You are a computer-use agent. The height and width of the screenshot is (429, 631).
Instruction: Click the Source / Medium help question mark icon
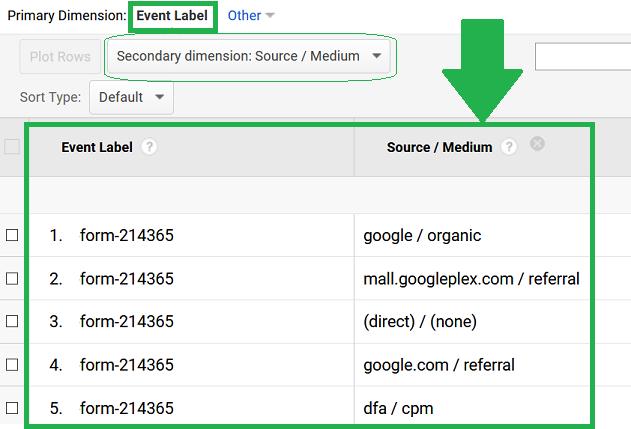point(509,147)
